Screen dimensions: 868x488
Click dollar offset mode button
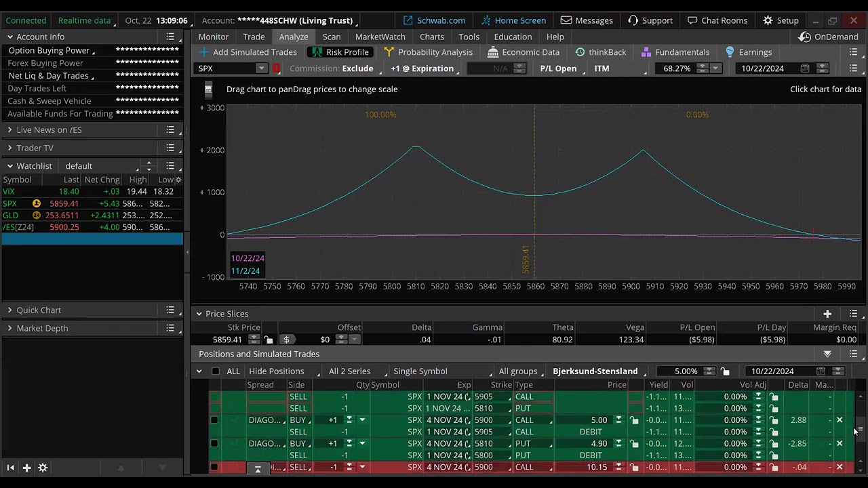pos(286,340)
